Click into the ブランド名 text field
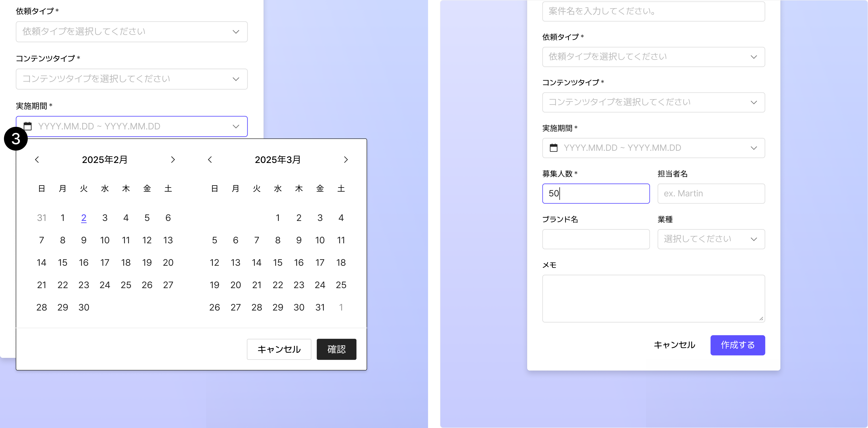This screenshot has height=428, width=868. click(x=596, y=239)
